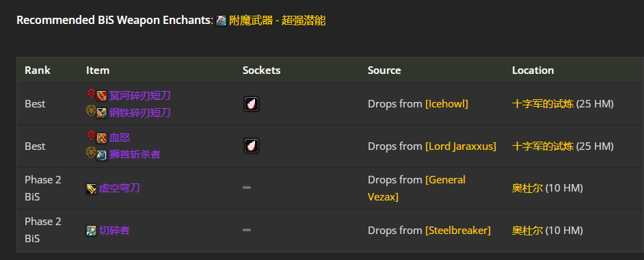Click the 虚空弯刀 sword icon
This screenshot has width=644, height=260.
click(x=91, y=189)
